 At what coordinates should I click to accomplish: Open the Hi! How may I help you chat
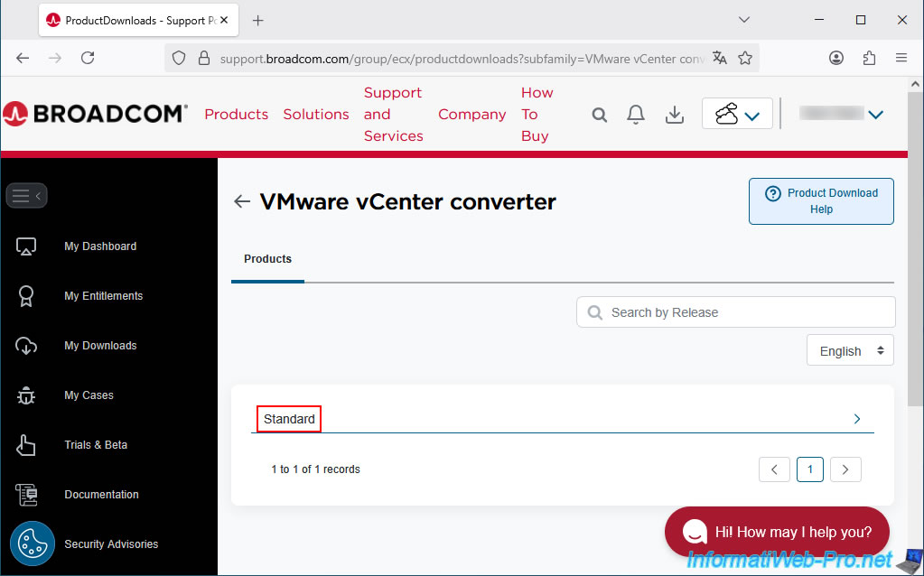click(x=777, y=532)
